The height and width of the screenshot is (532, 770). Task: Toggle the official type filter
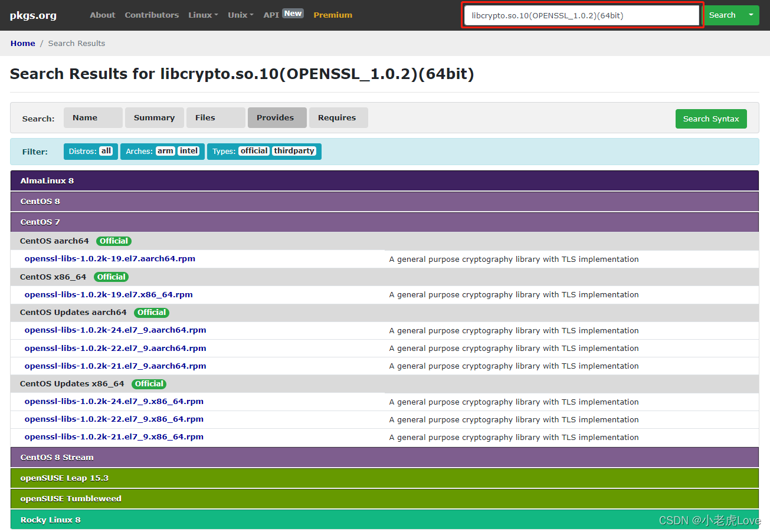(254, 151)
